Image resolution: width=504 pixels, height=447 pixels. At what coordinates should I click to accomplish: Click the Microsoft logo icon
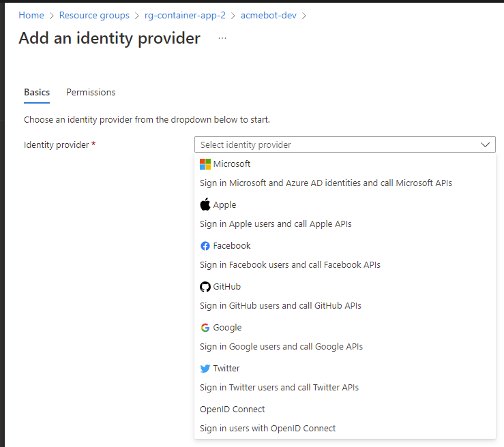tap(205, 164)
